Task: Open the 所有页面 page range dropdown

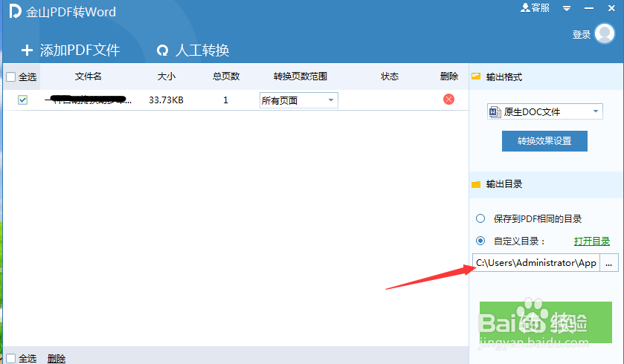Action: (298, 100)
